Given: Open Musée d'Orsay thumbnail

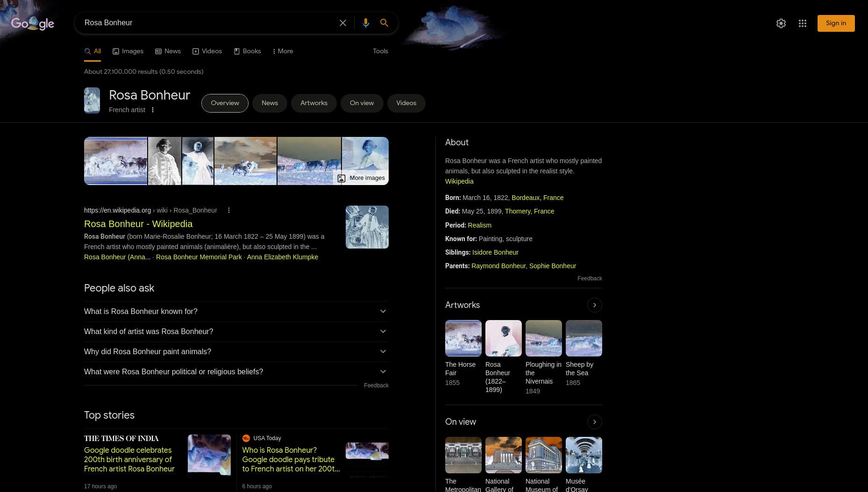Looking at the screenshot, I should [x=584, y=455].
